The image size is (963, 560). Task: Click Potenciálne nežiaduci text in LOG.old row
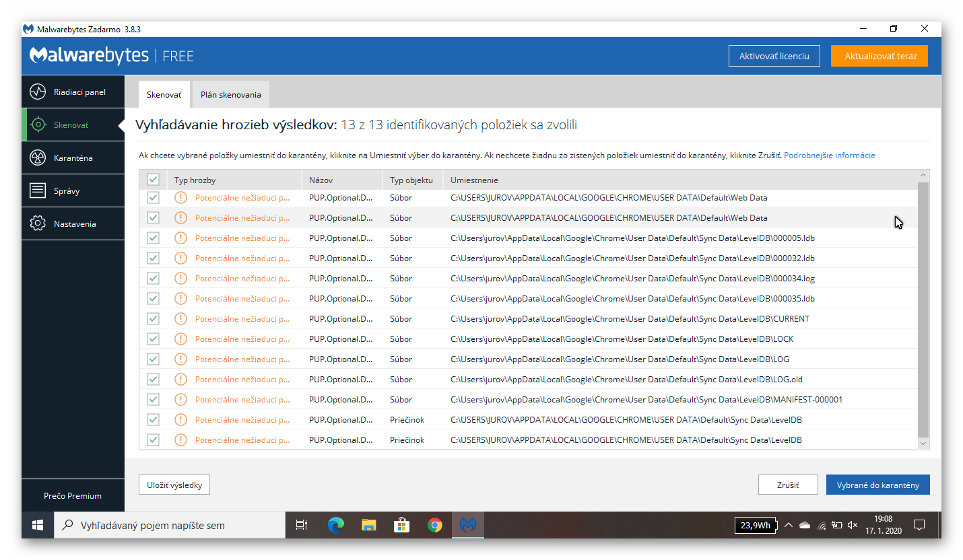click(x=242, y=379)
